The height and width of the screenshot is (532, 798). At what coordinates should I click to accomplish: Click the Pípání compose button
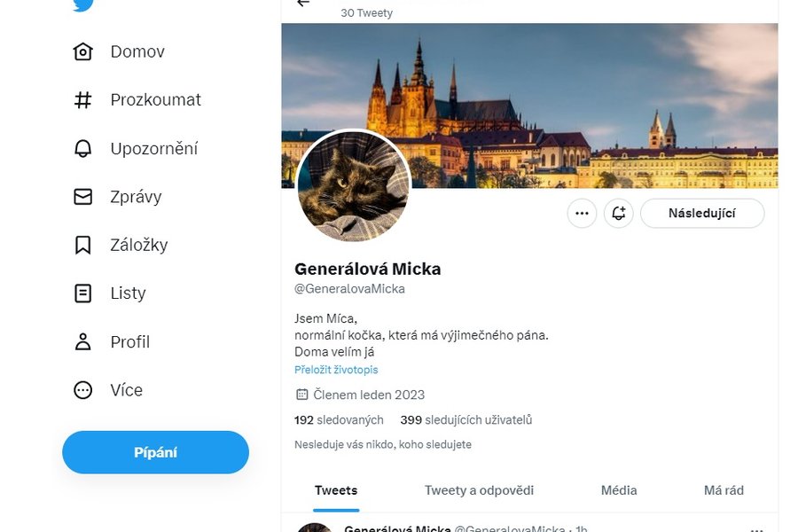point(155,452)
